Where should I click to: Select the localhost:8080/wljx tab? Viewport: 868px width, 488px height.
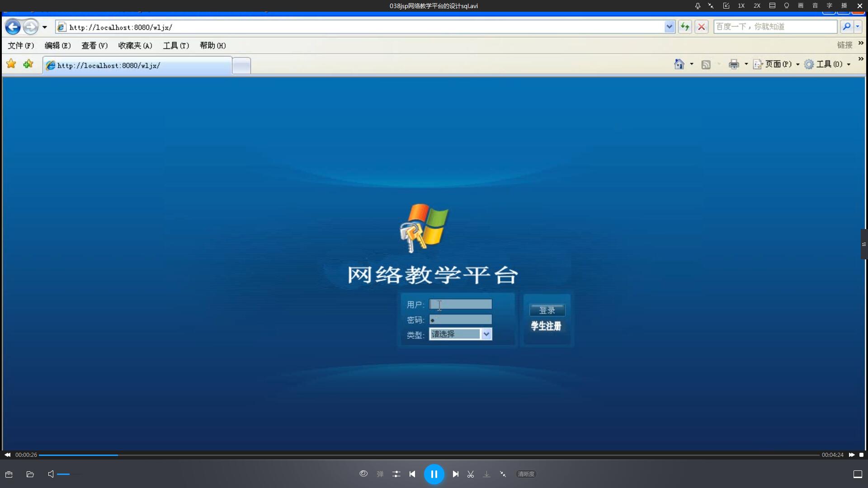(x=137, y=66)
